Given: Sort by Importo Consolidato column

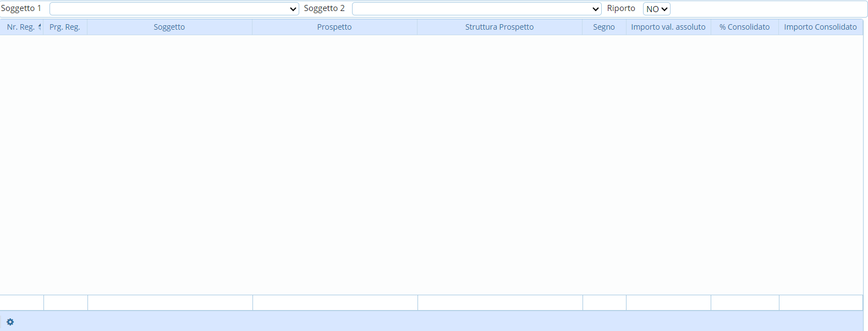Looking at the screenshot, I should tap(820, 27).
